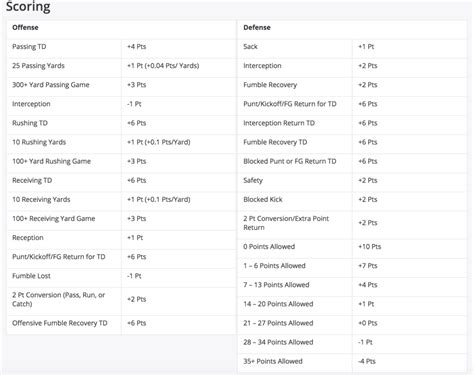The height and width of the screenshot is (375, 474).
Task: Click the Fumble Lost row
Action: point(121,276)
